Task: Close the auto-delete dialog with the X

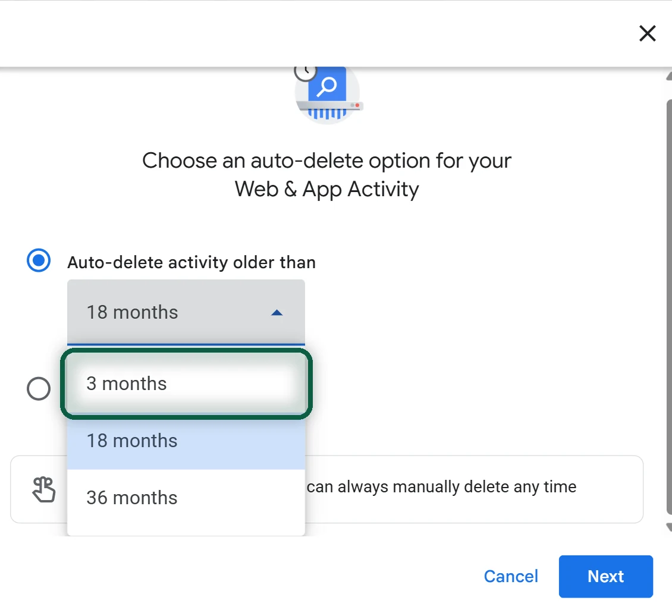Action: (x=647, y=33)
